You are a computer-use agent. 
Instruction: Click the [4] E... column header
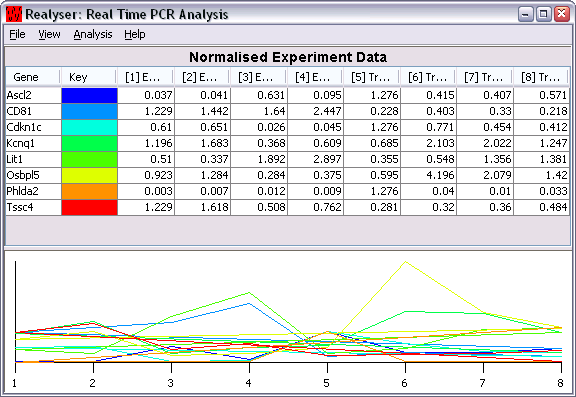(316, 77)
